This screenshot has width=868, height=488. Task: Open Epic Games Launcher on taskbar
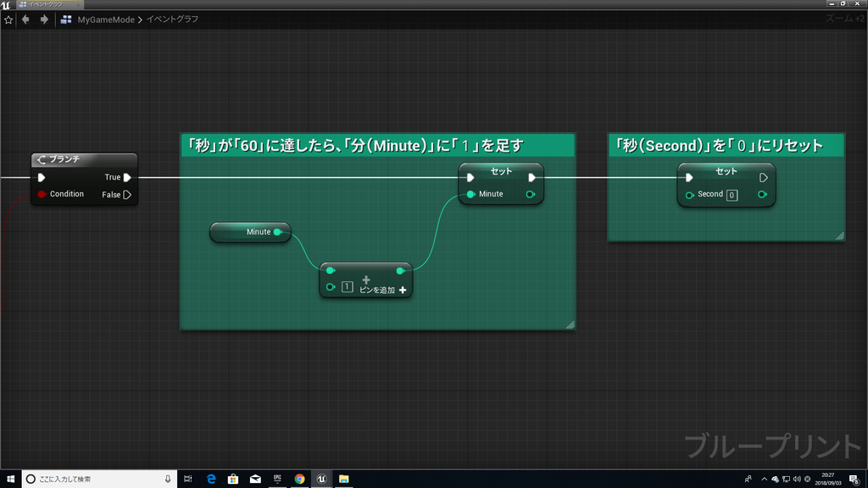point(277,480)
